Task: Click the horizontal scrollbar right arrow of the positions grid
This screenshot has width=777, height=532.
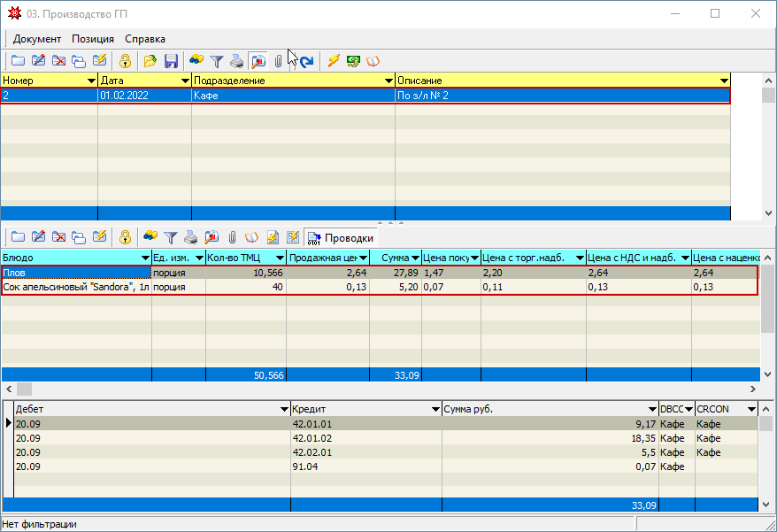Action: [752, 389]
